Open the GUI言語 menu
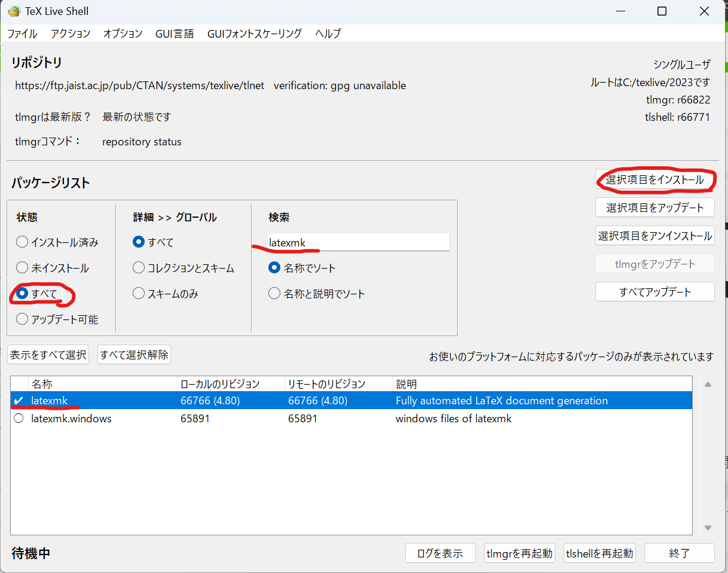The height and width of the screenshot is (573, 728). [x=175, y=34]
